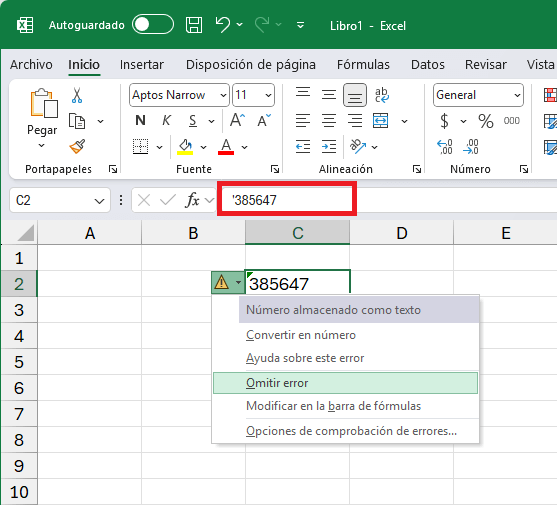Image resolution: width=557 pixels, height=505 pixels.
Task: Click the Pegar clipboard icon
Action: pos(44,103)
